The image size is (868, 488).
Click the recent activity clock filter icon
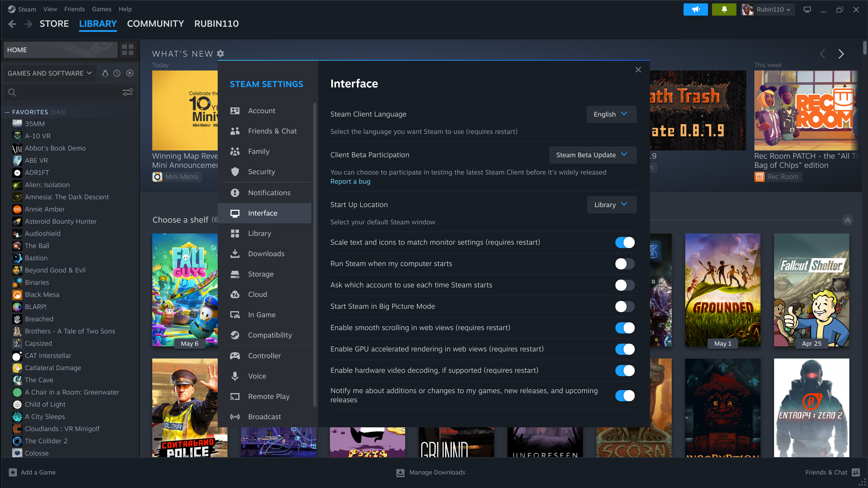(117, 73)
